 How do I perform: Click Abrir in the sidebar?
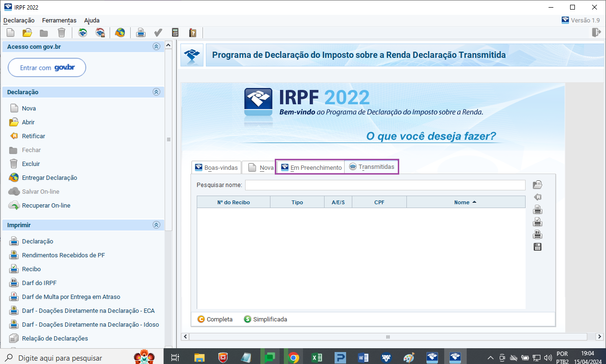(28, 122)
